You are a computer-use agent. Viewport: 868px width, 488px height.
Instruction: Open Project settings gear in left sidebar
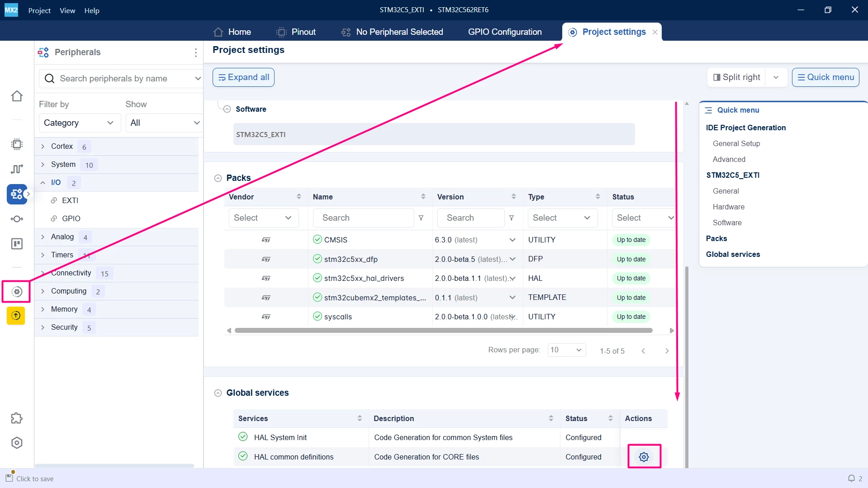17,292
